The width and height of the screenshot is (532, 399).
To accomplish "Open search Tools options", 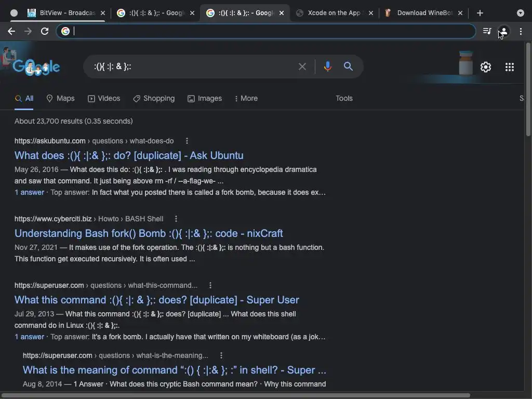I will [344, 98].
